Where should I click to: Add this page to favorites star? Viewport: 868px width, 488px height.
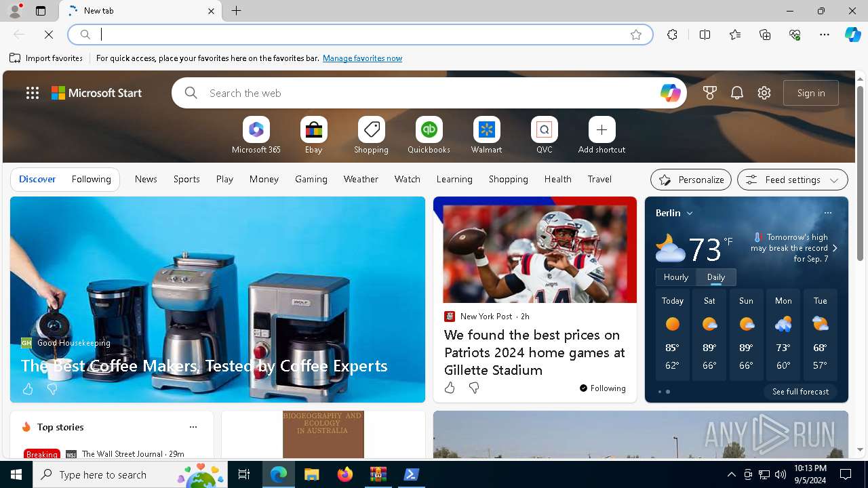click(636, 35)
